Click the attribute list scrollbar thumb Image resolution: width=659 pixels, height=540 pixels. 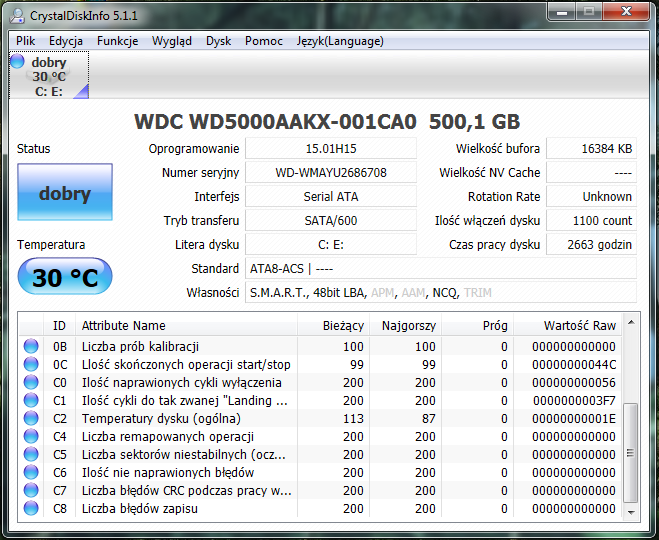point(631,453)
